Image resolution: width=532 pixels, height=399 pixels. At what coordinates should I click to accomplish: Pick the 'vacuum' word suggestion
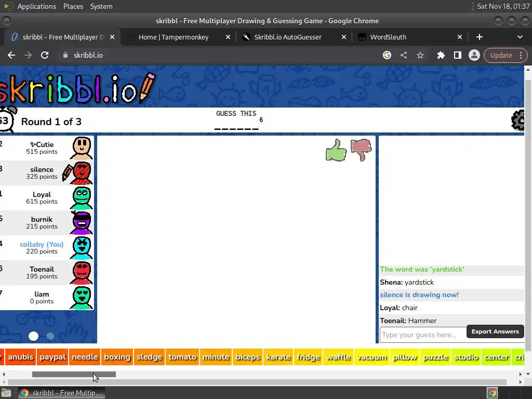click(371, 357)
